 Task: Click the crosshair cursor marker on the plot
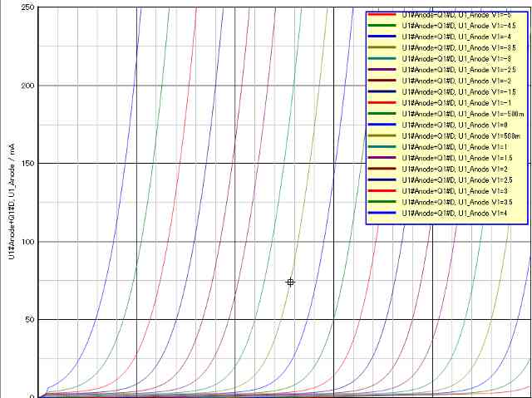point(290,283)
